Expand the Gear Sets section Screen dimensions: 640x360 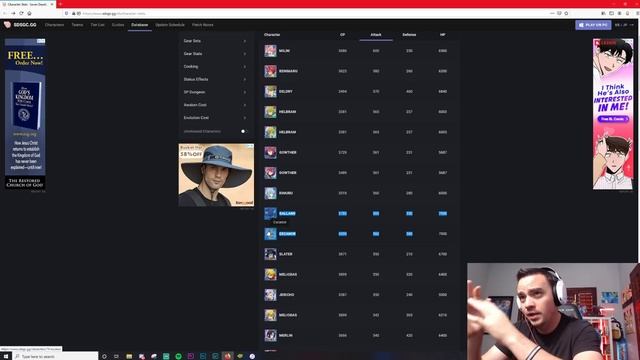[215, 41]
